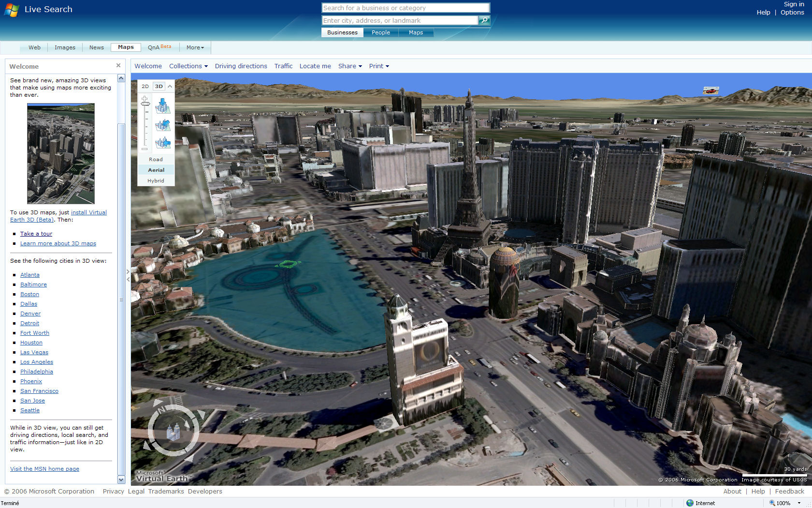Viewport: 812px width, 508px height.
Task: Click the search magnifier button
Action: [x=484, y=20]
